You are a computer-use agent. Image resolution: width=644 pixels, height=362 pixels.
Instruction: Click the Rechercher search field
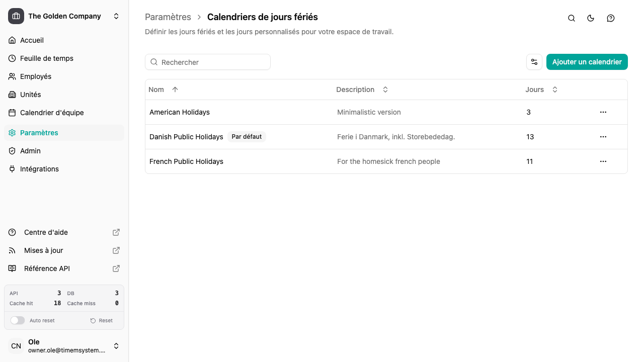(x=208, y=62)
